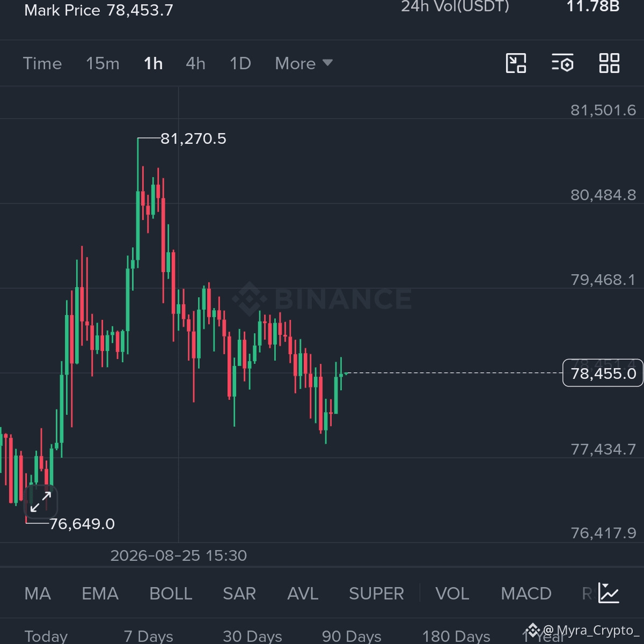Toggle the SAR indicator
The image size is (644, 644).
[239, 594]
